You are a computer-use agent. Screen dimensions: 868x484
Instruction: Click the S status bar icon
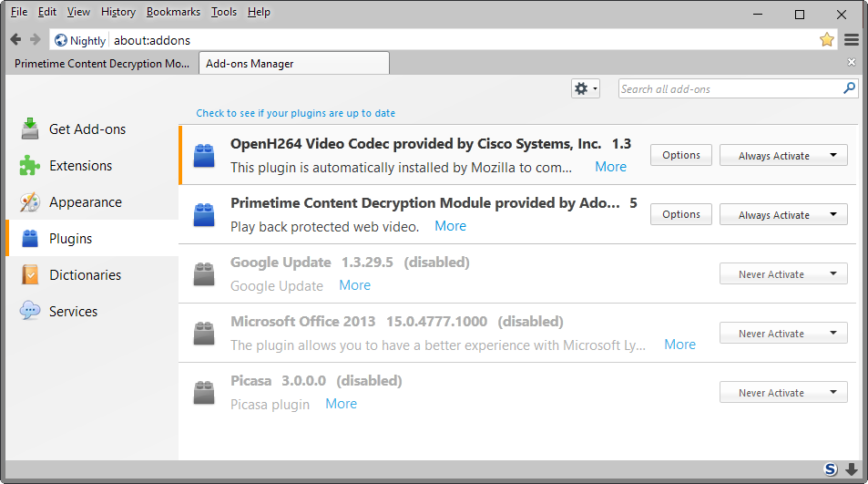pos(831,469)
